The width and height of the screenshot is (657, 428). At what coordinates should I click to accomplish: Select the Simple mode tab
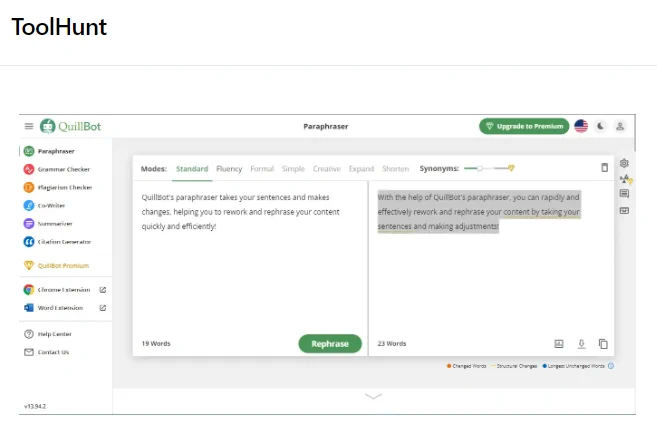coord(293,169)
